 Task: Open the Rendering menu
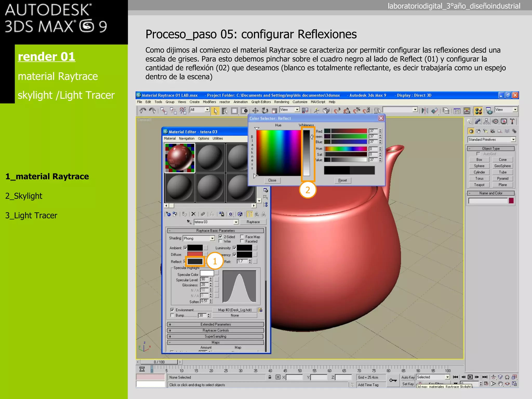(x=282, y=102)
